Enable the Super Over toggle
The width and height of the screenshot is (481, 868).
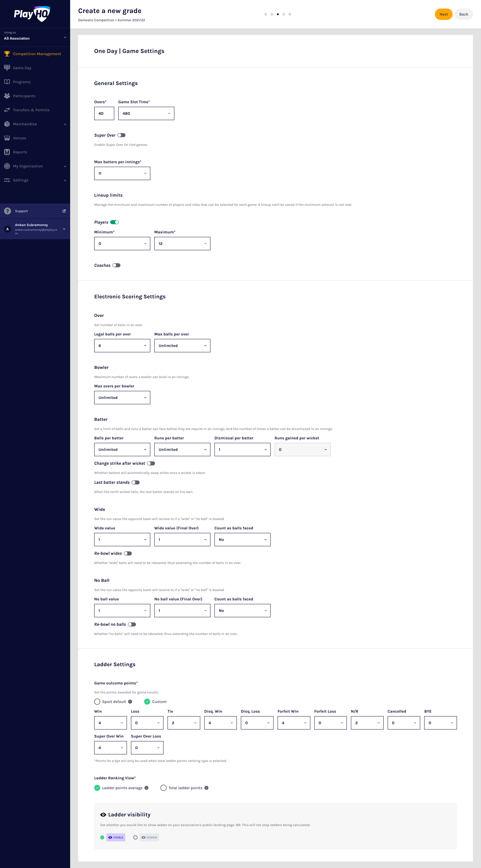pyautogui.click(x=121, y=135)
